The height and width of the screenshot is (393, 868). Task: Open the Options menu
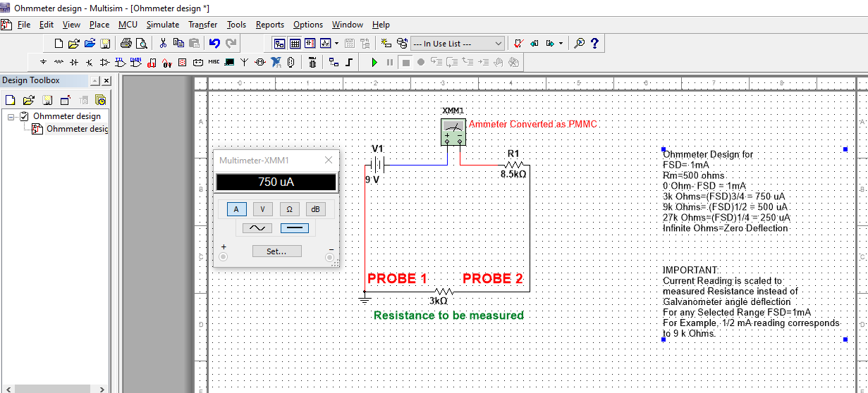(x=308, y=25)
